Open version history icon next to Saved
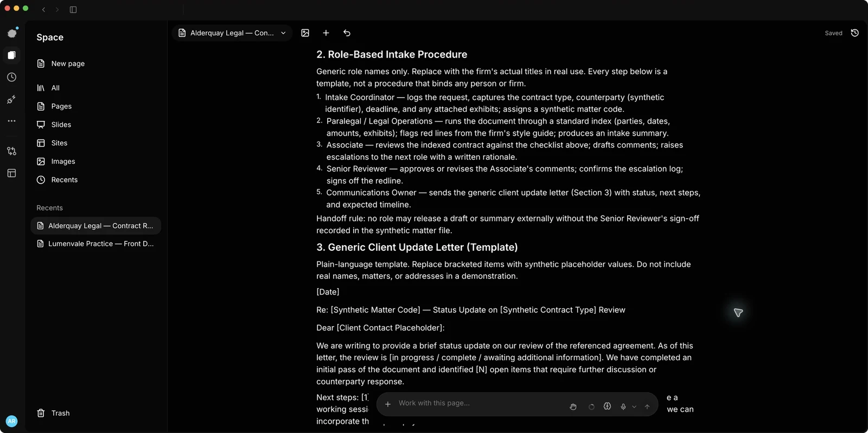This screenshot has height=433, width=868. click(x=855, y=33)
